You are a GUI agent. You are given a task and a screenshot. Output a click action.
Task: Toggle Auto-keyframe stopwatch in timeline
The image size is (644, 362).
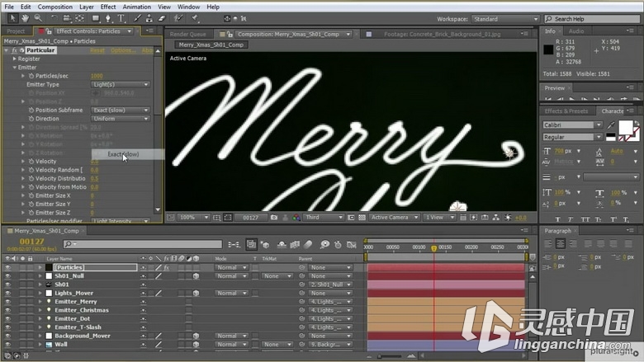338,244
